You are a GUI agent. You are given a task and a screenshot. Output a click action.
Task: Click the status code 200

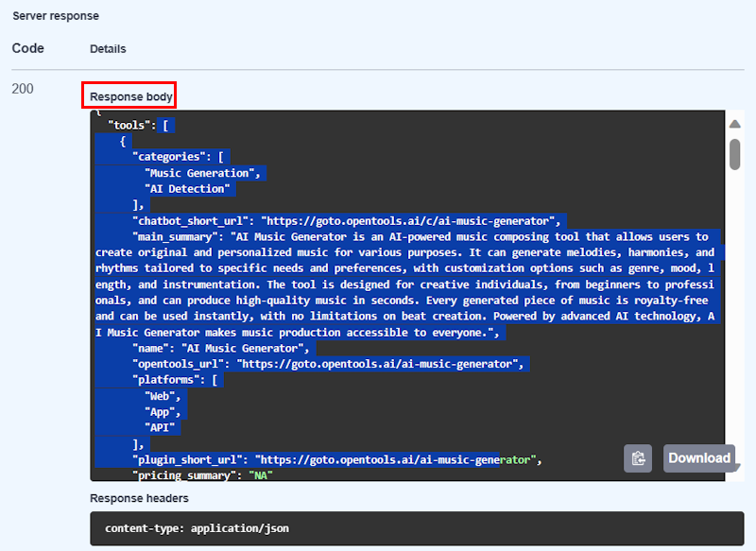click(27, 88)
